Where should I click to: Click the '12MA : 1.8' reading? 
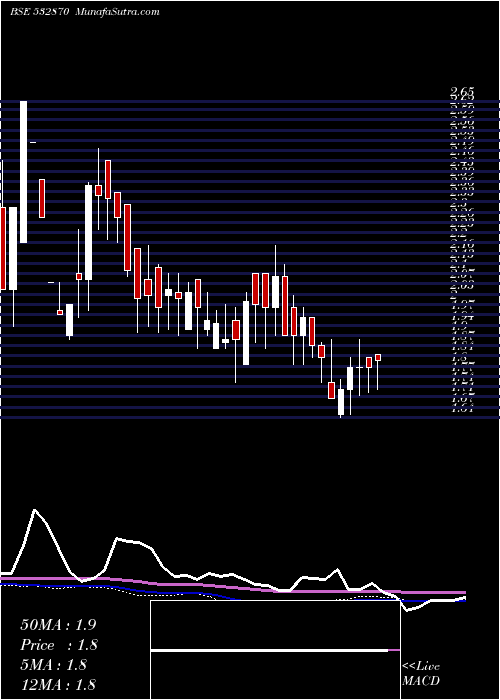58,684
